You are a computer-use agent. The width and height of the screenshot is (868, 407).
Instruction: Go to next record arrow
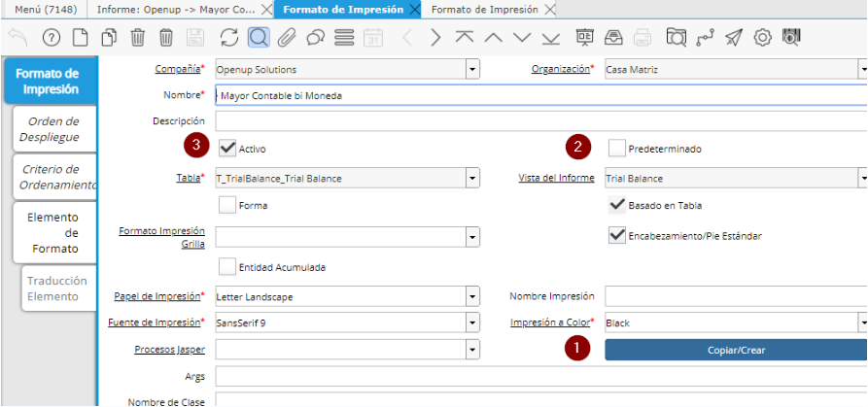point(435,38)
